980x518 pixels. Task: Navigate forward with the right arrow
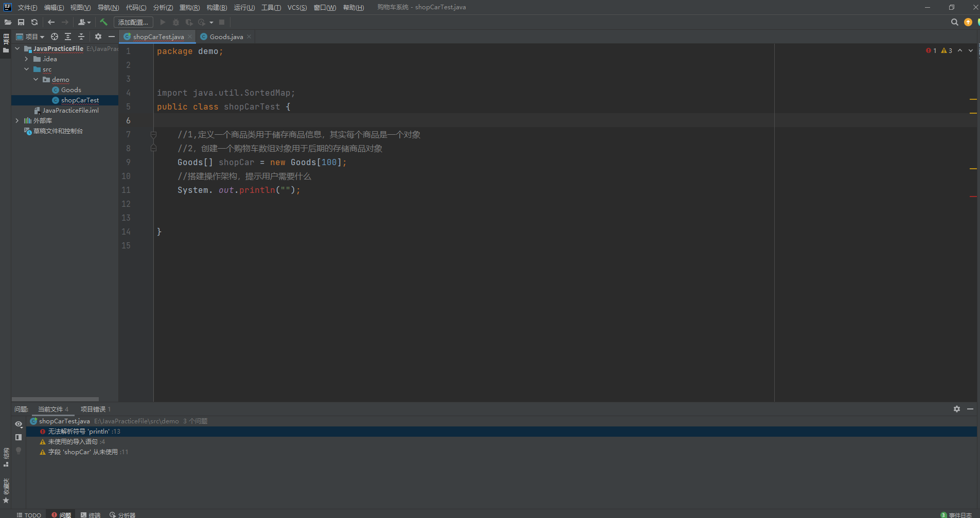65,22
